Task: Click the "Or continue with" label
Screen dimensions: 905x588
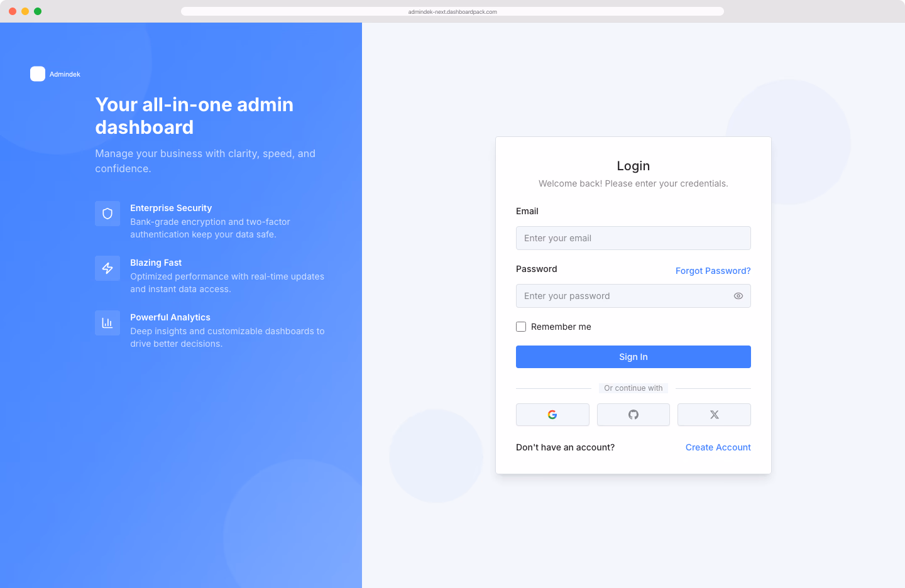Action: (x=633, y=388)
